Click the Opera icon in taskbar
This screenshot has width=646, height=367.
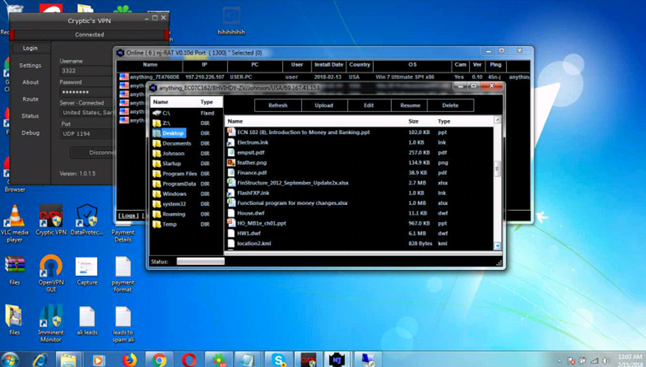coord(189,360)
